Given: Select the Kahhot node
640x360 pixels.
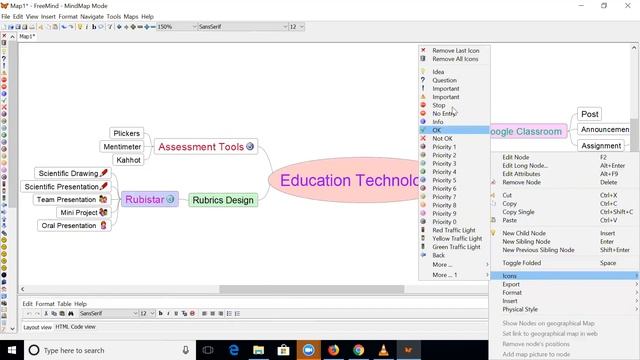Looking at the screenshot, I should pyautogui.click(x=128, y=160).
